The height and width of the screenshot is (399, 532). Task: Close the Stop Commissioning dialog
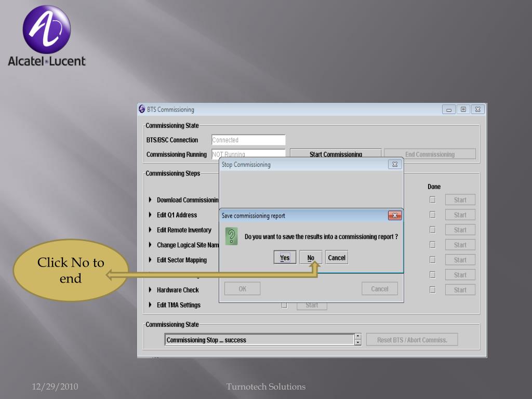click(x=395, y=165)
